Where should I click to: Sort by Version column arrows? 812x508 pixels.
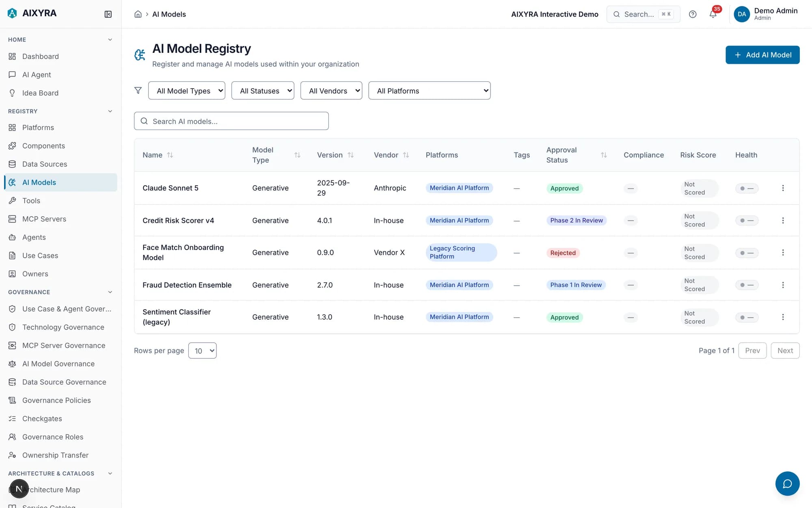click(350, 155)
